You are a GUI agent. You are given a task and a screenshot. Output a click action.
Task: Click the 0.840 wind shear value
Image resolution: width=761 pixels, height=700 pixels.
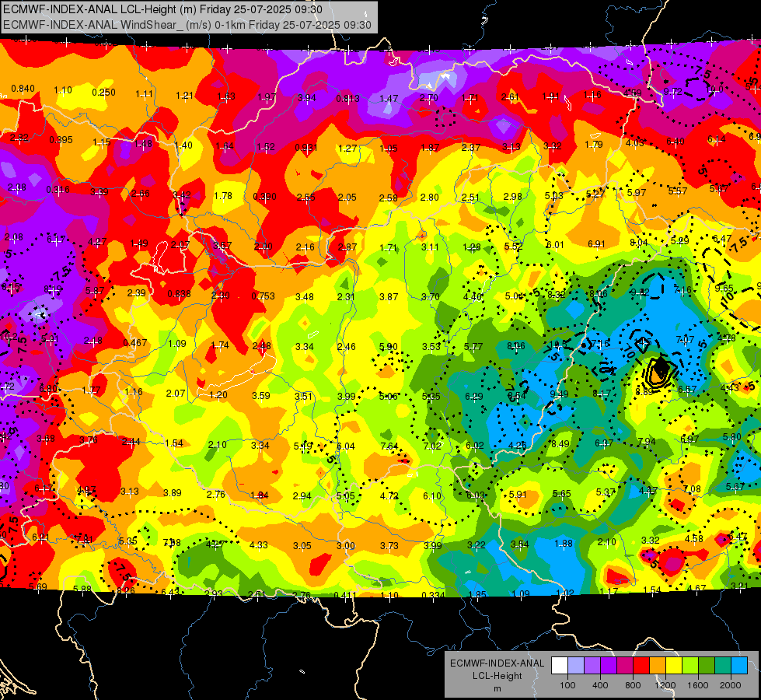pyautogui.click(x=23, y=89)
